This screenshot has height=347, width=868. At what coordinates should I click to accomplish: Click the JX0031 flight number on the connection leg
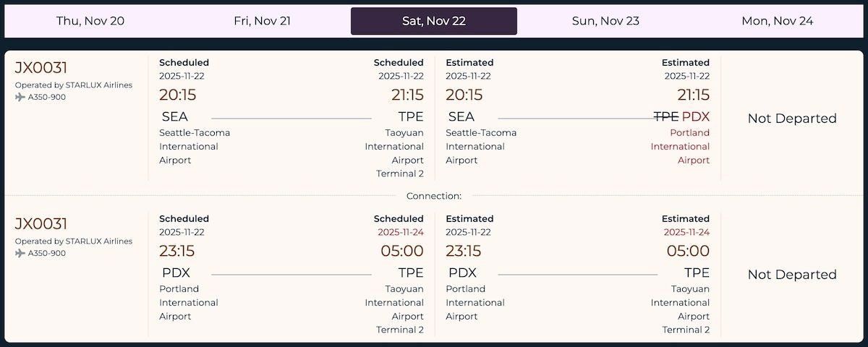[41, 224]
